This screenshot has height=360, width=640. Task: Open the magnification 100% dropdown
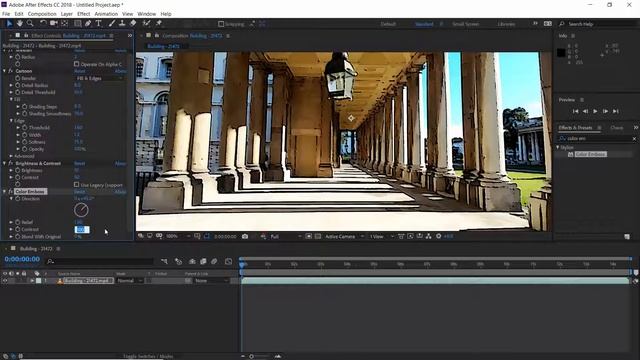(178, 236)
